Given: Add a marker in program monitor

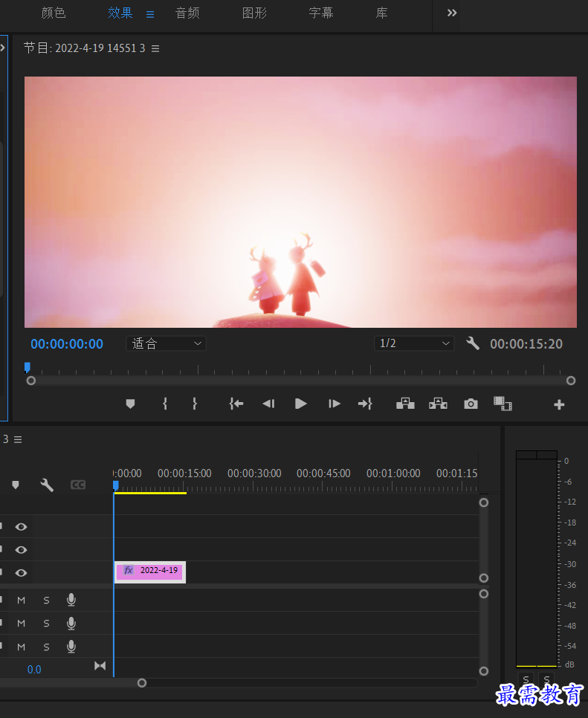Looking at the screenshot, I should (x=130, y=404).
